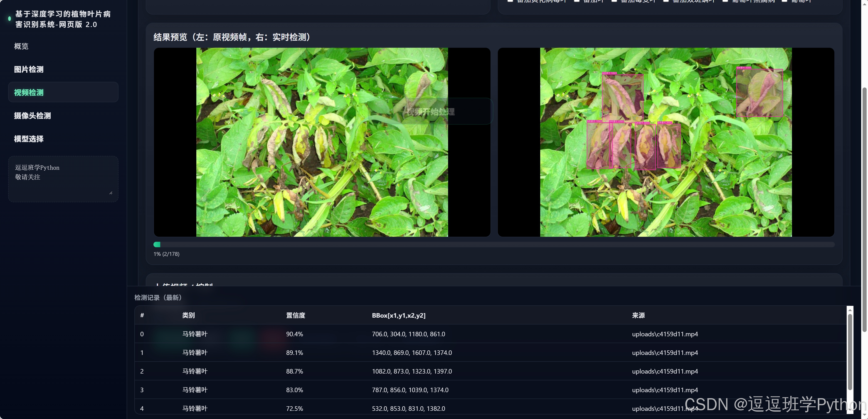Switch to 图片检测 image detection

pos(29,70)
